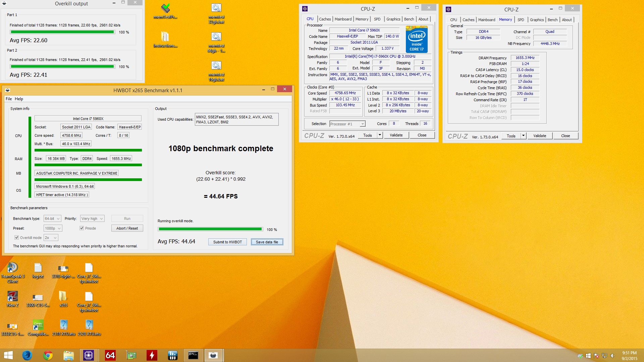The height and width of the screenshot is (362, 644).
Task: Switch to SPD tab in right CPU-Z window
Action: [x=521, y=20]
